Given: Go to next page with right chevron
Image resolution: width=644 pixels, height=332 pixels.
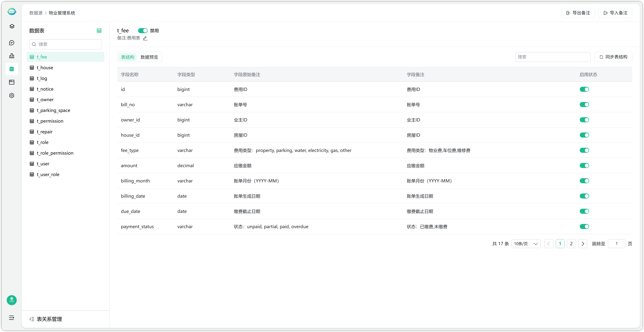Looking at the screenshot, I should [583, 243].
